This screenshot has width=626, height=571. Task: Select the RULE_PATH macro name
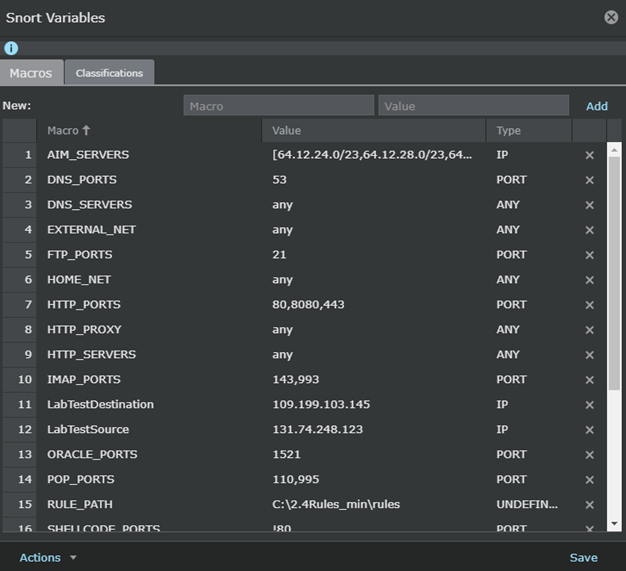point(80,504)
